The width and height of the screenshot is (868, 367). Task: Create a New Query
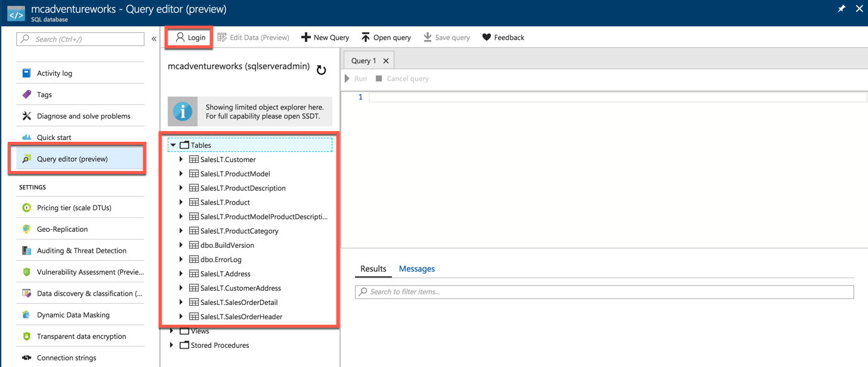click(x=325, y=38)
